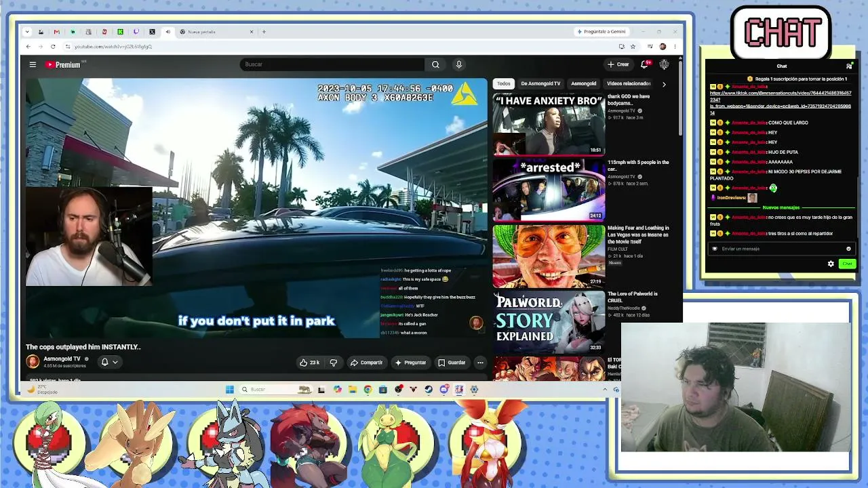This screenshot has width=868, height=488.
Task: Open the Windows Start menu
Action: tap(230, 390)
